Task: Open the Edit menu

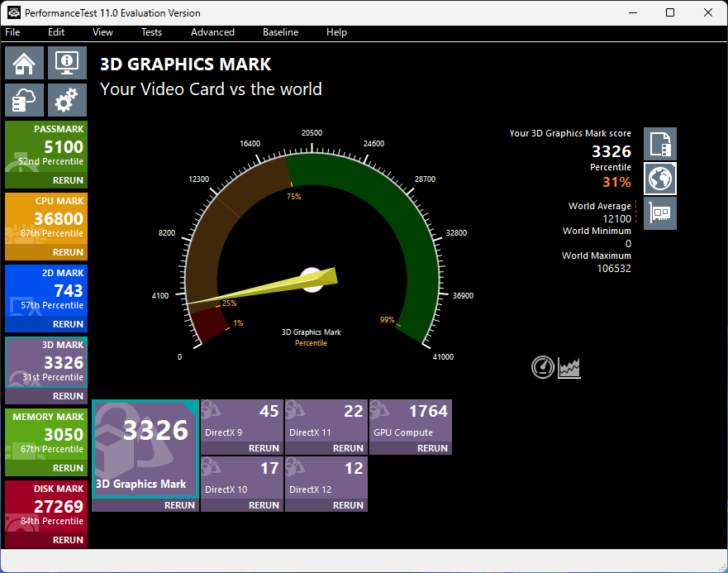Action: click(56, 32)
